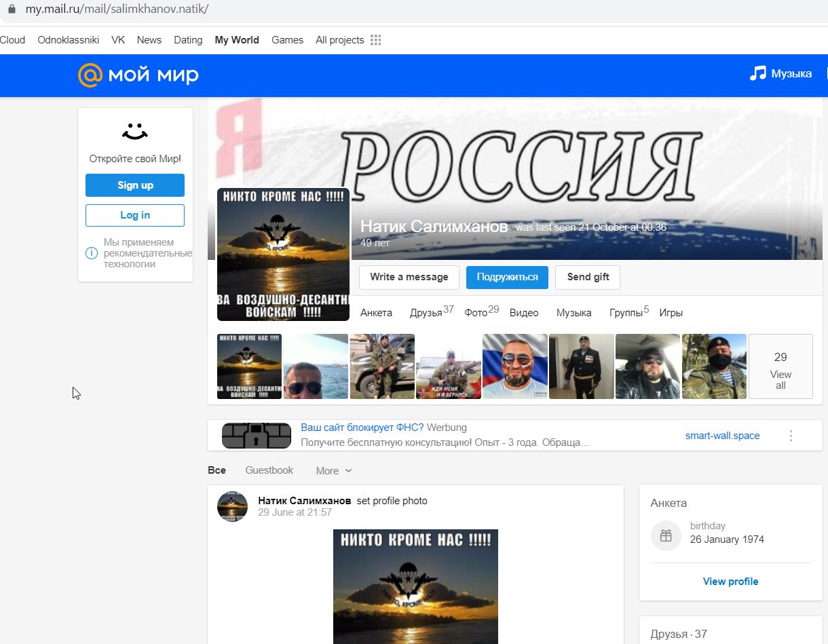The width and height of the screenshot is (828, 644).
Task: Open Games in the top bar
Action: pos(288,40)
